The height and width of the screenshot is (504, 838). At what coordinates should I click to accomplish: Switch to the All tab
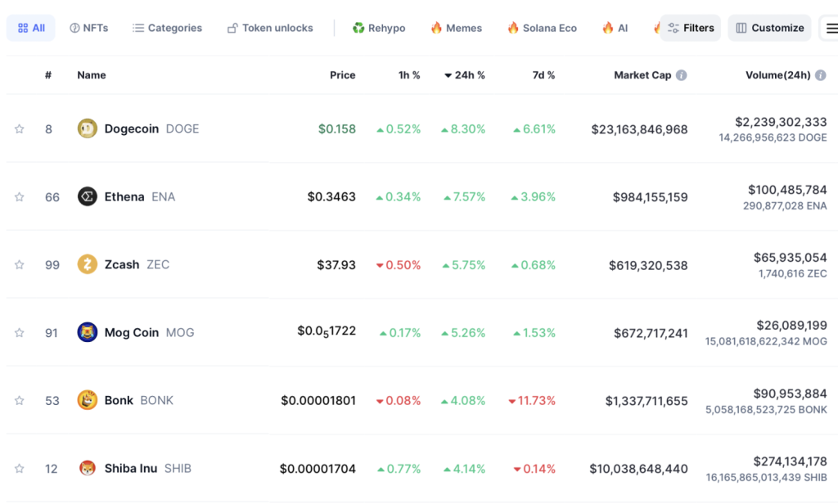[x=30, y=28]
